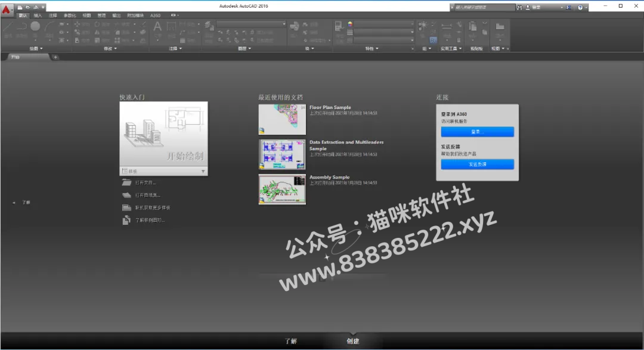Open the layer selection combo box
Viewport: 644px width, 350px height.
[x=252, y=24]
